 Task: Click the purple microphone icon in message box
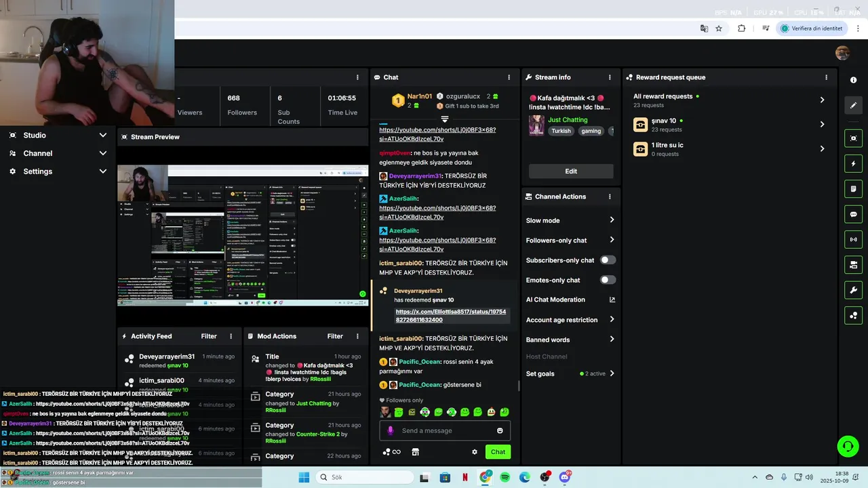coord(390,430)
